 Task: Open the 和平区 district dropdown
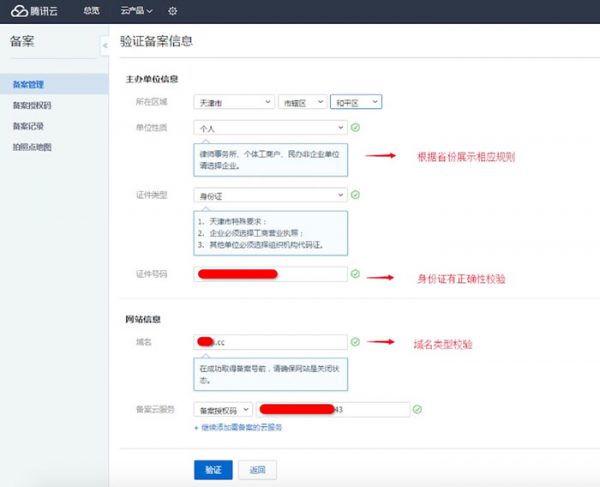[x=356, y=102]
